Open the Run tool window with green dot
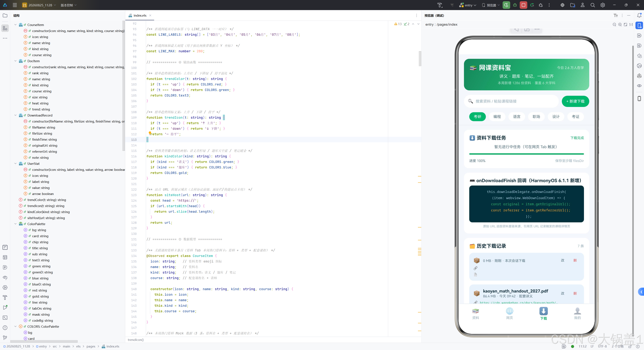The image size is (644, 350). [5, 308]
